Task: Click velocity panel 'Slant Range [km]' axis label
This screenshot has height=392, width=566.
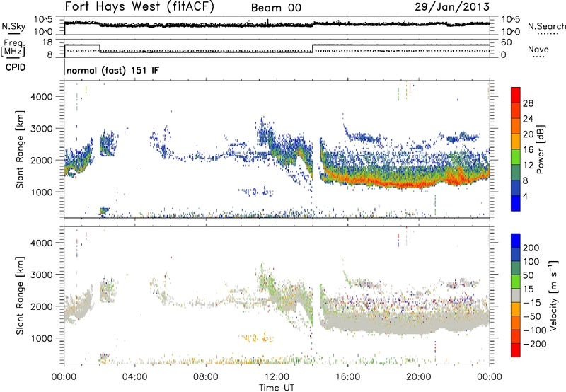Action: (20, 296)
